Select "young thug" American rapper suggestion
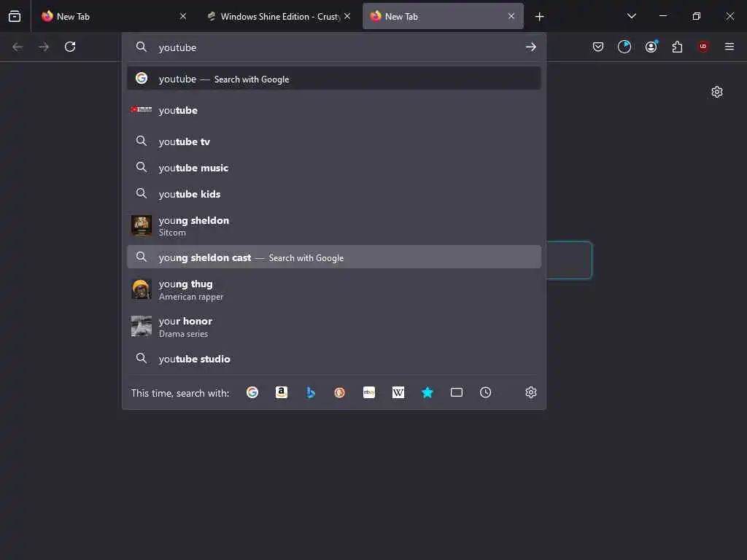This screenshot has width=747, height=560. [333, 289]
